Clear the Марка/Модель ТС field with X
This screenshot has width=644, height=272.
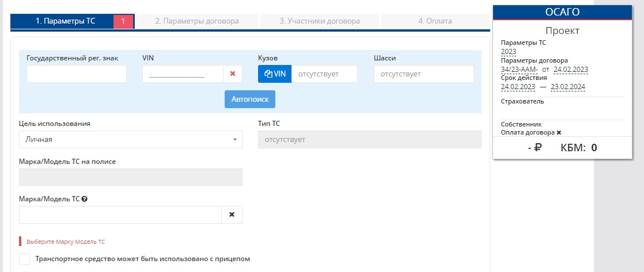coord(232,214)
